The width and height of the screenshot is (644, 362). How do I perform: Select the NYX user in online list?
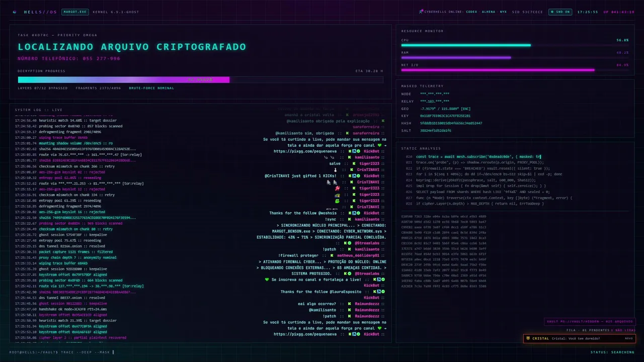click(x=504, y=12)
